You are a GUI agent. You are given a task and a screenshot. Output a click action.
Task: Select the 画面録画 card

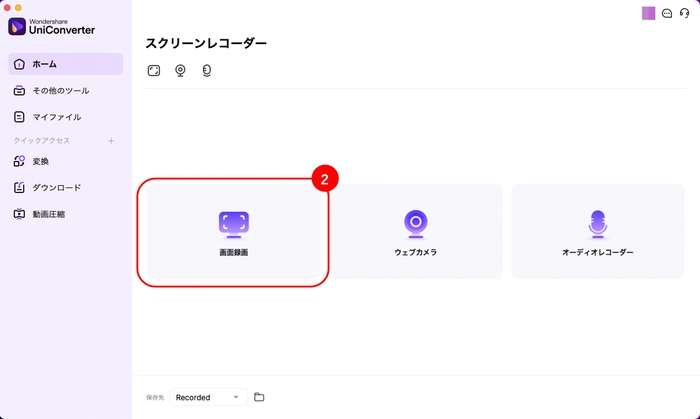click(x=233, y=232)
